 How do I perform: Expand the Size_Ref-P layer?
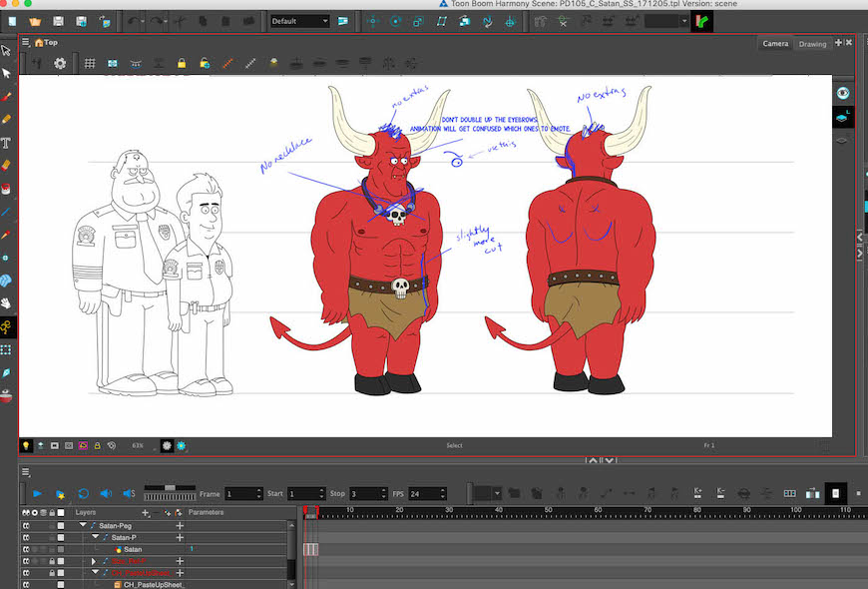click(94, 561)
